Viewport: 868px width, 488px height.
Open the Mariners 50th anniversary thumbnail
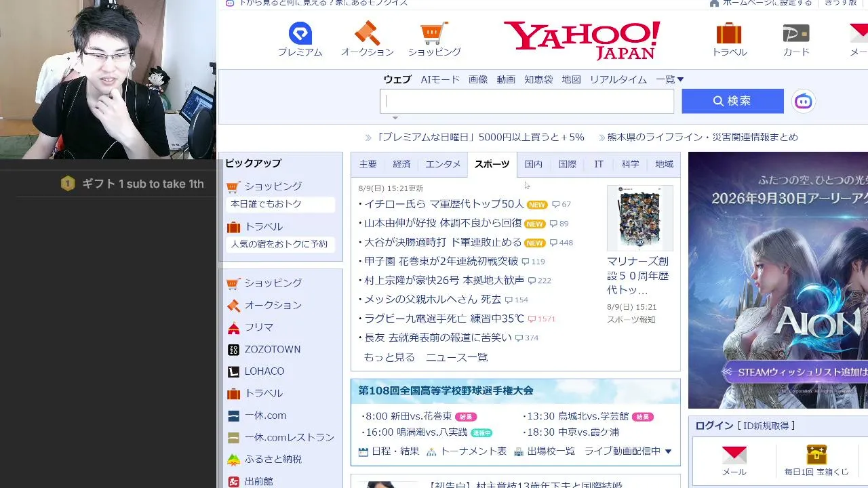pos(639,218)
